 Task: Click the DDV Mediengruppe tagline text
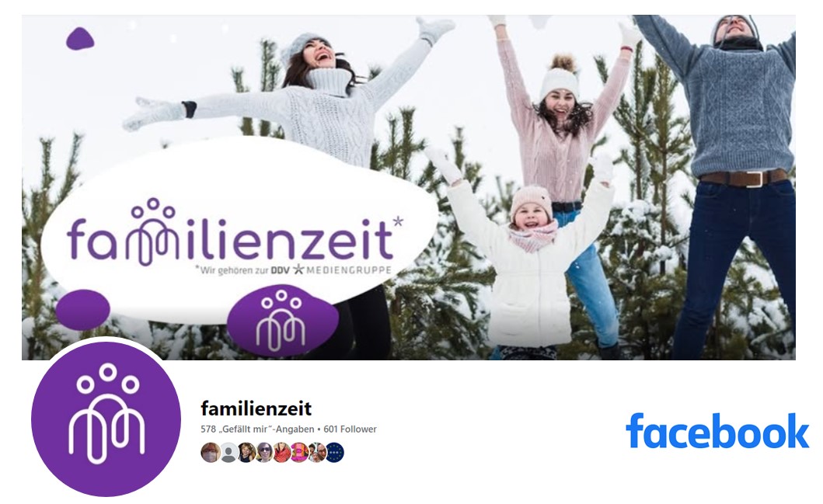294,270
